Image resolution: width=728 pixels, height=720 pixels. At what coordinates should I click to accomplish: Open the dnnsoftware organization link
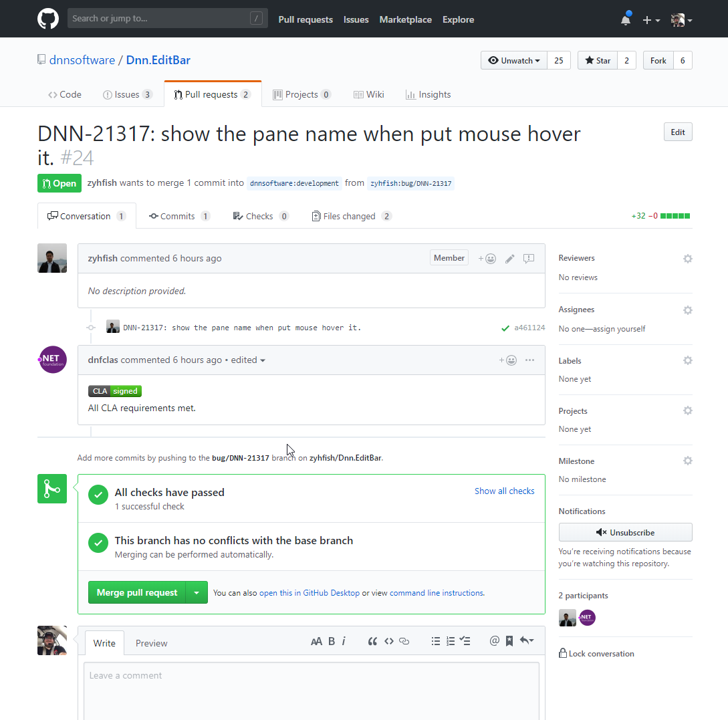(x=82, y=60)
